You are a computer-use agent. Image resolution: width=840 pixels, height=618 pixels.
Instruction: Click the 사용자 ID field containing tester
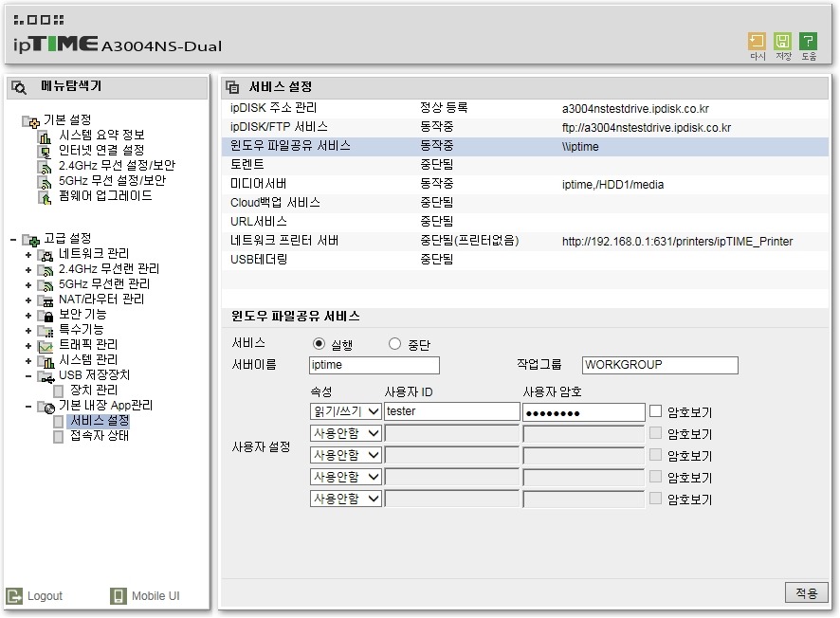[451, 411]
